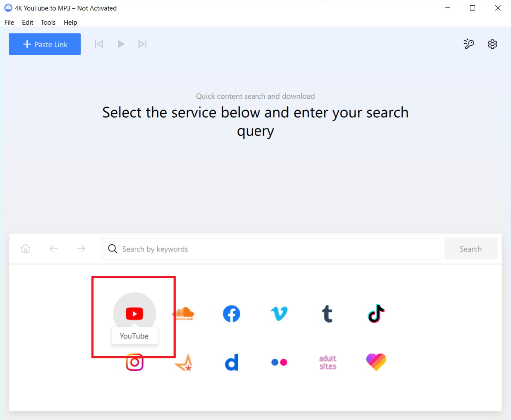This screenshot has width=511, height=420.
Task: Minimize the application window
Action: 448,8
